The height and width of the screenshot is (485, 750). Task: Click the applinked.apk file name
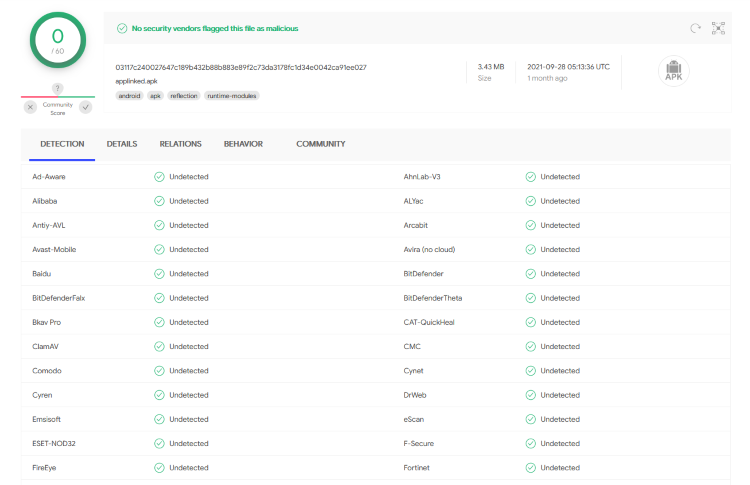point(136,81)
